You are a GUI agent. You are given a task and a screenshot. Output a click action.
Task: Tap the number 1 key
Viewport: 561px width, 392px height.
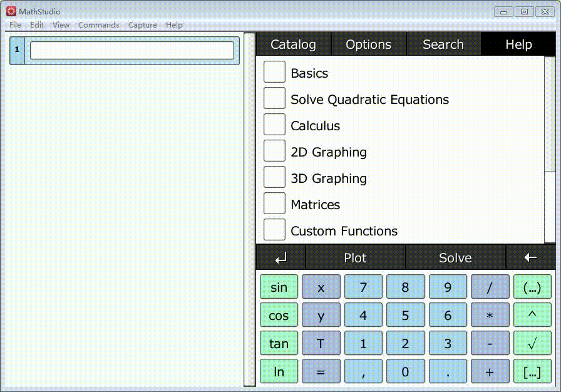pyautogui.click(x=363, y=343)
